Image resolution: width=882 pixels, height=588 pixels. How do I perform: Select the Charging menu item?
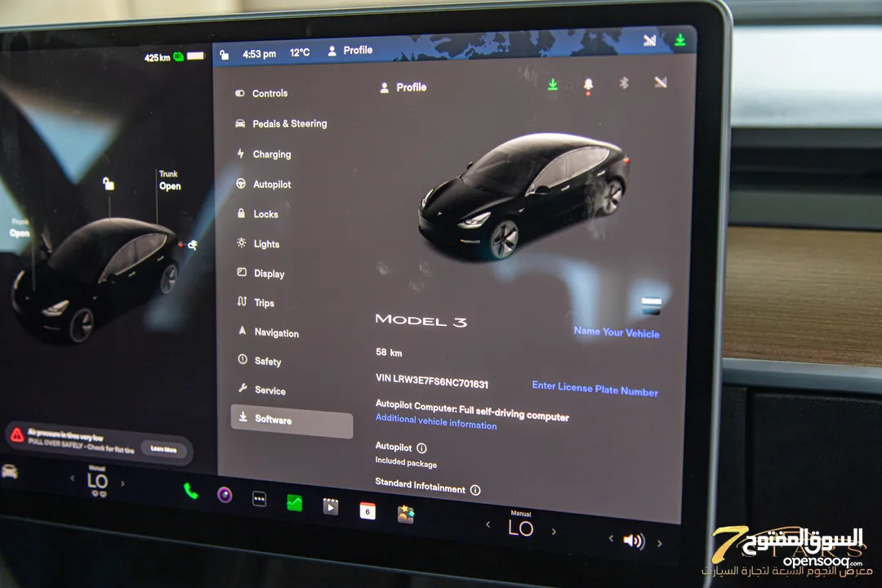point(264,154)
